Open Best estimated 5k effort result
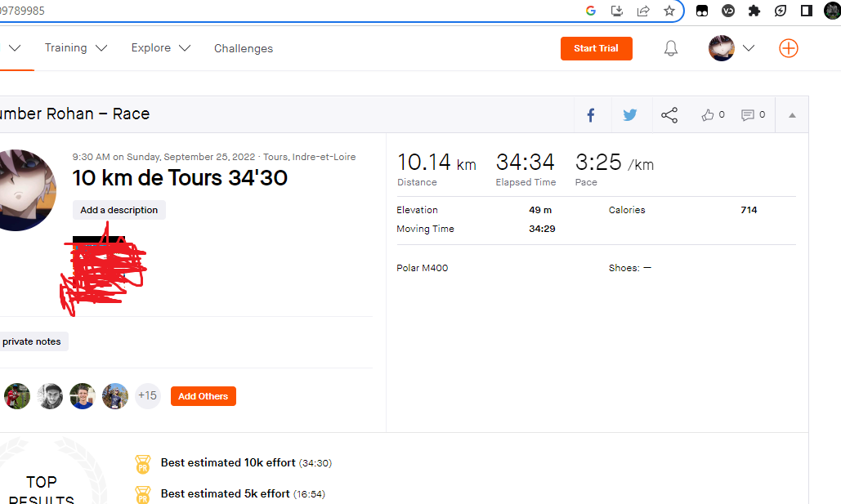841x504 pixels. click(225, 493)
